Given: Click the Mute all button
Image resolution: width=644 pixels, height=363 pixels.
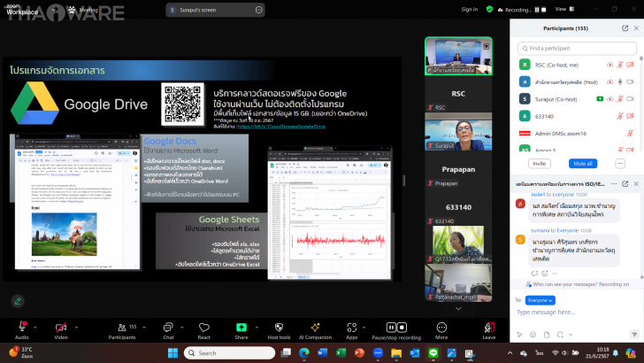Looking at the screenshot, I should 583,163.
